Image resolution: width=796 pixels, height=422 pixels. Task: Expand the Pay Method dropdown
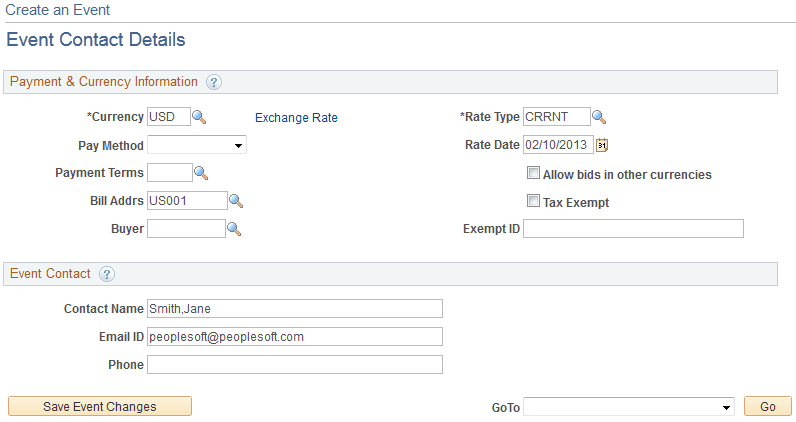pos(197,145)
